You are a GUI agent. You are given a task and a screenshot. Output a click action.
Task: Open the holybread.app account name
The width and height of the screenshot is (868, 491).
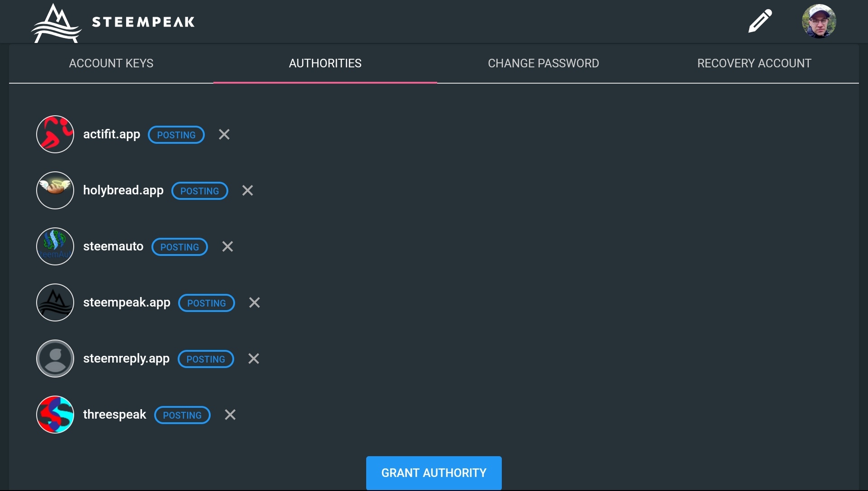(123, 190)
